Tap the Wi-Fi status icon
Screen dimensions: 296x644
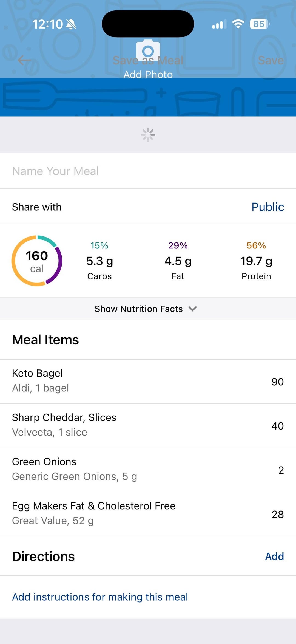tap(238, 24)
